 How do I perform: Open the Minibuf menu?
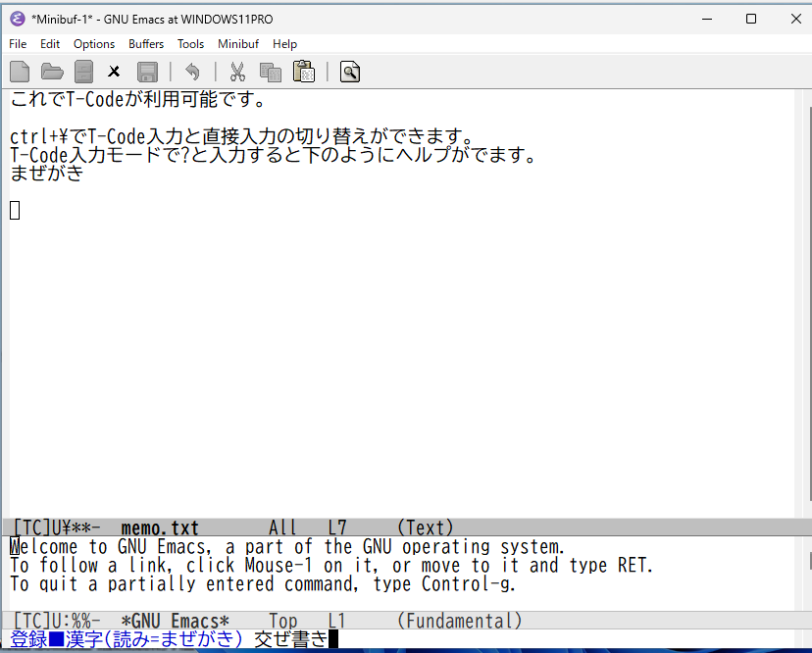238,44
